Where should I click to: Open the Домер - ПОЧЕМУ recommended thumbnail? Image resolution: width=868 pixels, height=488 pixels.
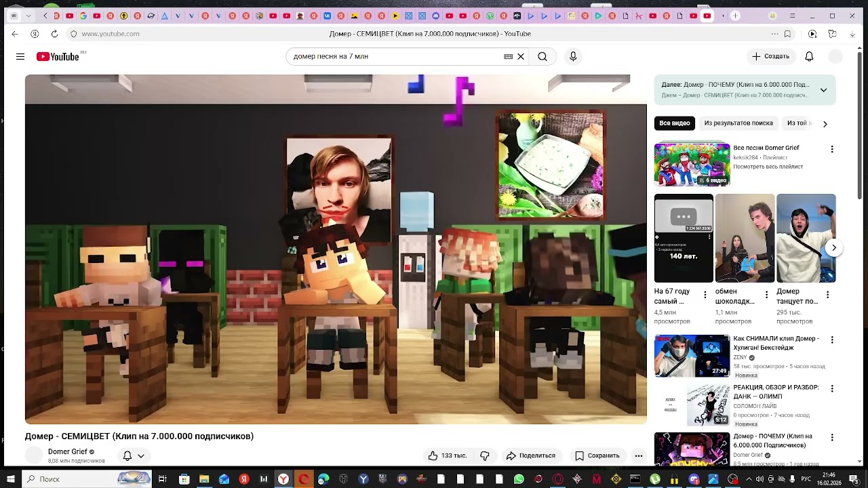coord(692,449)
